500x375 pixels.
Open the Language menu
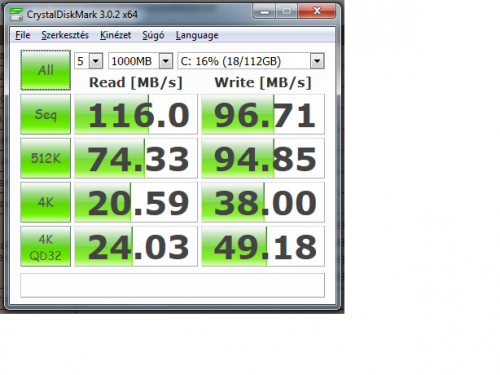coord(197,35)
